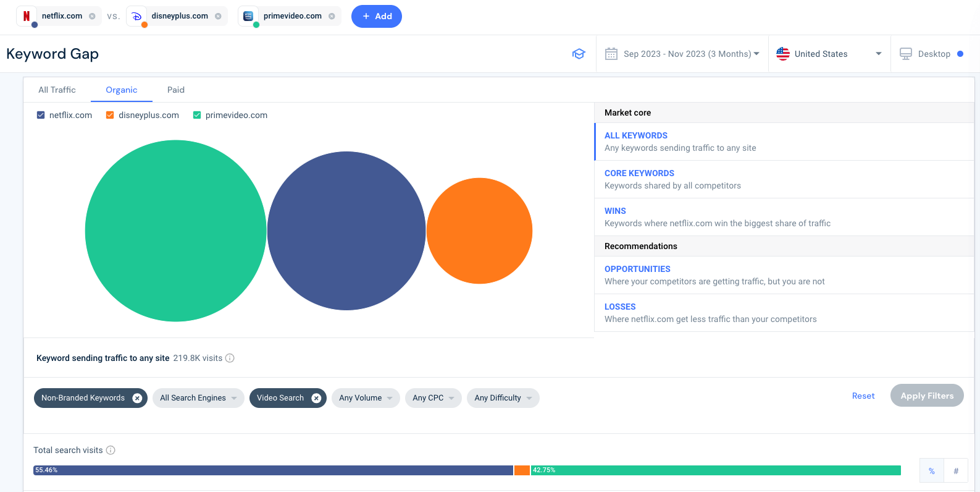Click info icon next to Total search visits
Viewport: 980px width, 492px height.
coord(111,450)
